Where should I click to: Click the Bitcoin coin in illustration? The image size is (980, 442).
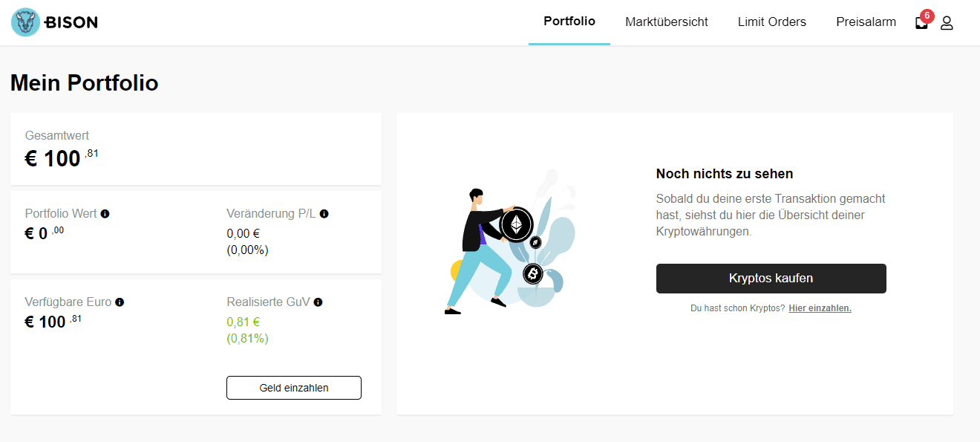point(533,274)
